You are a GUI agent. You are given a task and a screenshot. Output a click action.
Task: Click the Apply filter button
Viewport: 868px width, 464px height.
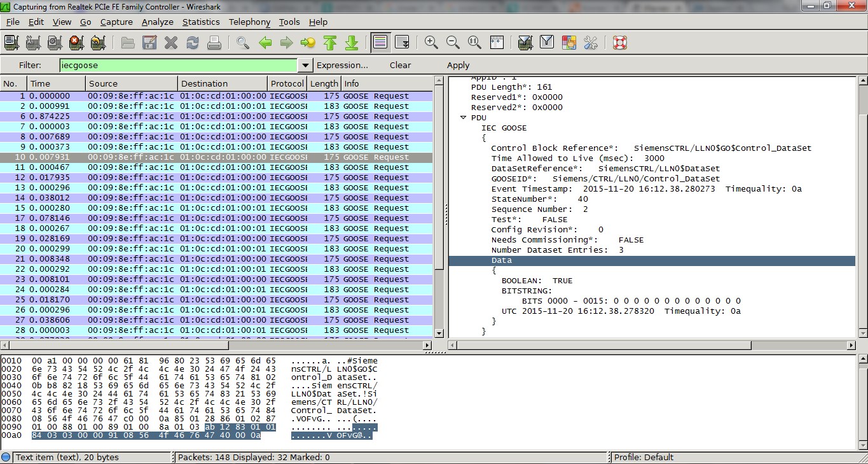(x=458, y=65)
